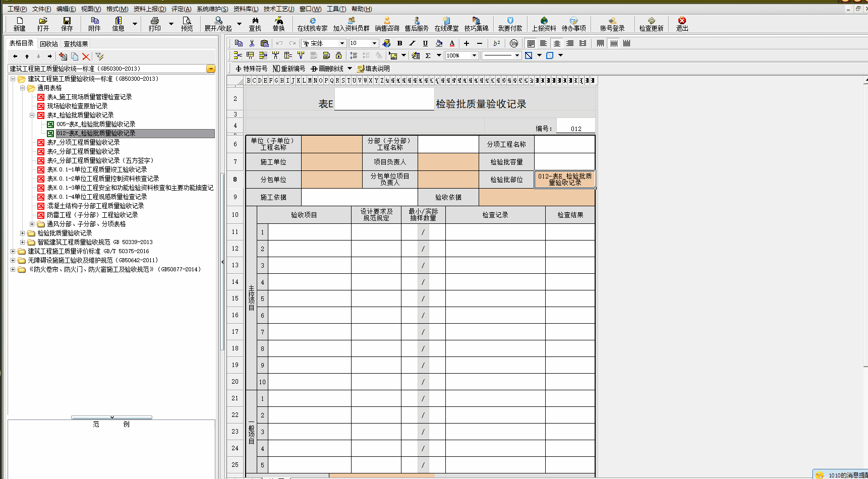Click the 特殊符号 button

[251, 69]
